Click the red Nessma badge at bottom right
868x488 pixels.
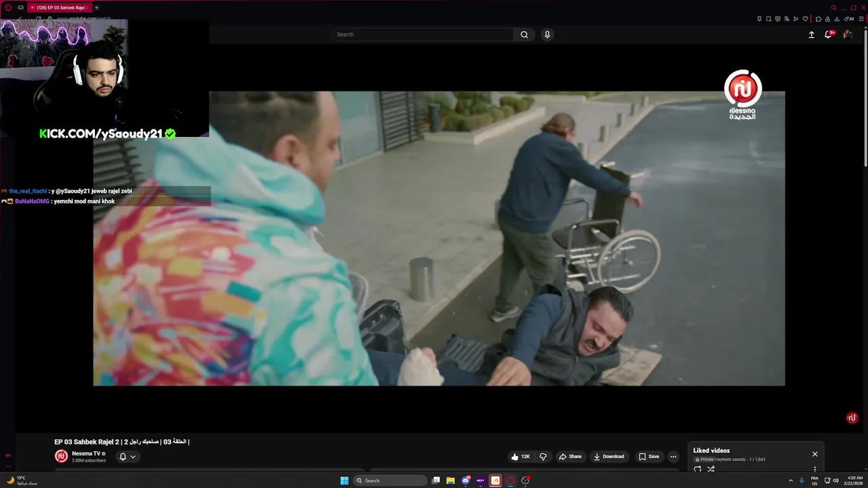(852, 418)
